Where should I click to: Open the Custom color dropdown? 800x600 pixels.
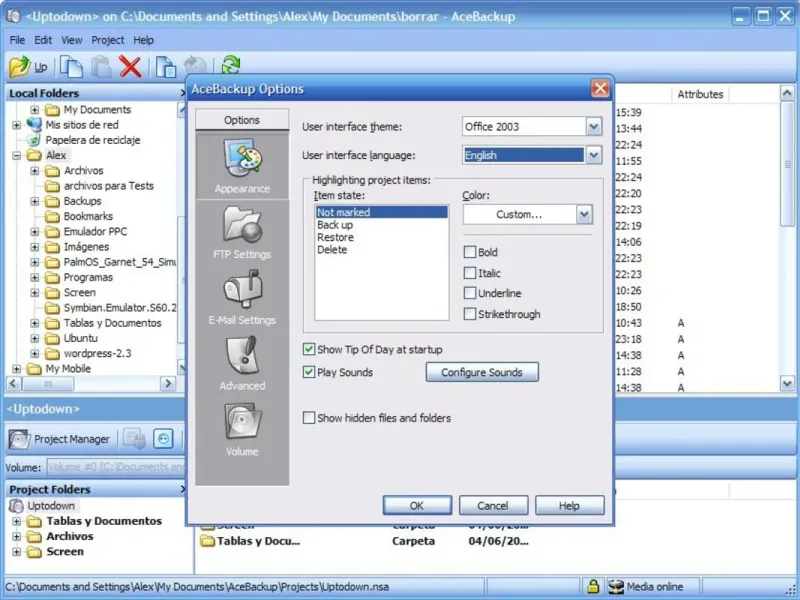584,214
